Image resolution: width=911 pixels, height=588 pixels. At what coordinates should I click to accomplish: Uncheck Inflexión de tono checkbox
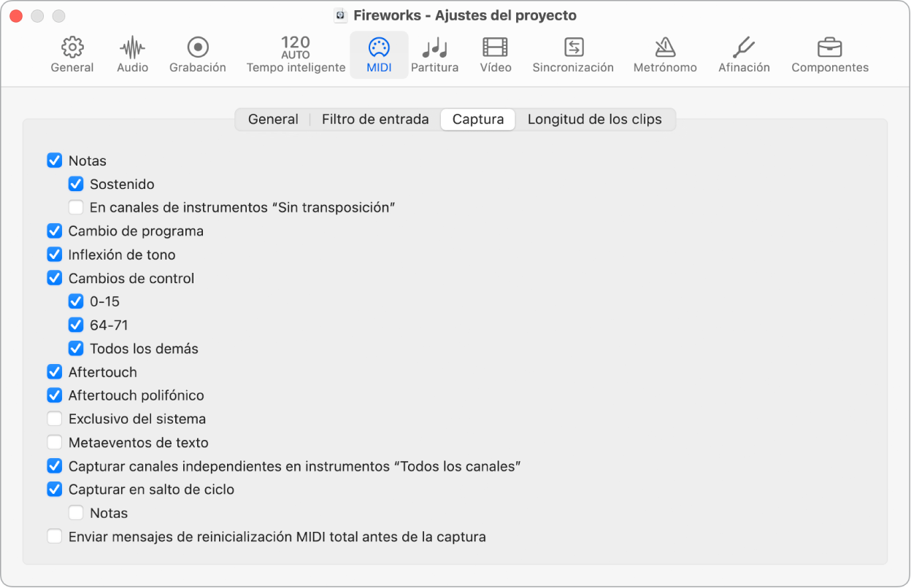[55, 255]
